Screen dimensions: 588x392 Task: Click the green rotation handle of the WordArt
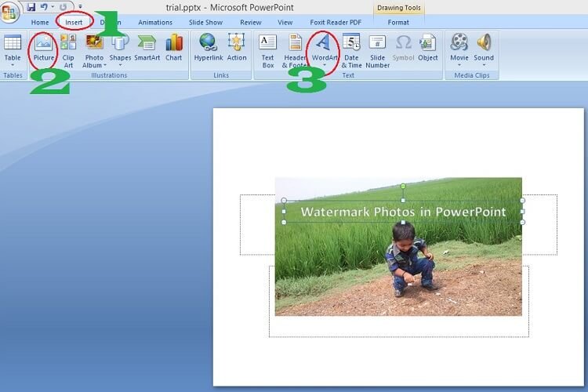tap(403, 186)
